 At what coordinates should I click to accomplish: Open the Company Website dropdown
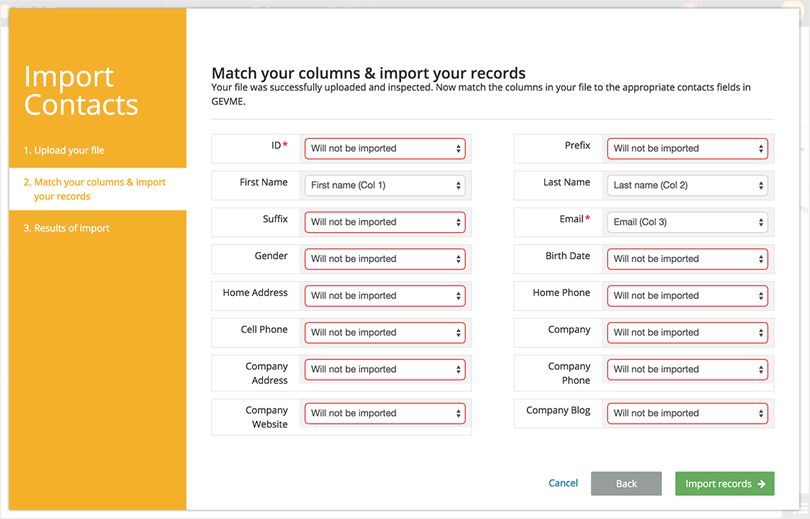[385, 414]
